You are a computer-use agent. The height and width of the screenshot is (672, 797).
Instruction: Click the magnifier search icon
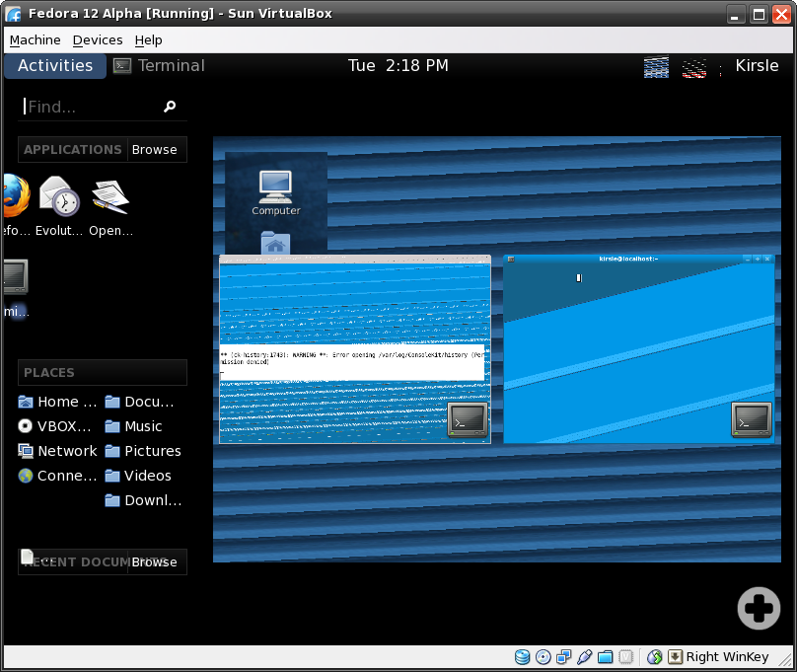pos(170,107)
